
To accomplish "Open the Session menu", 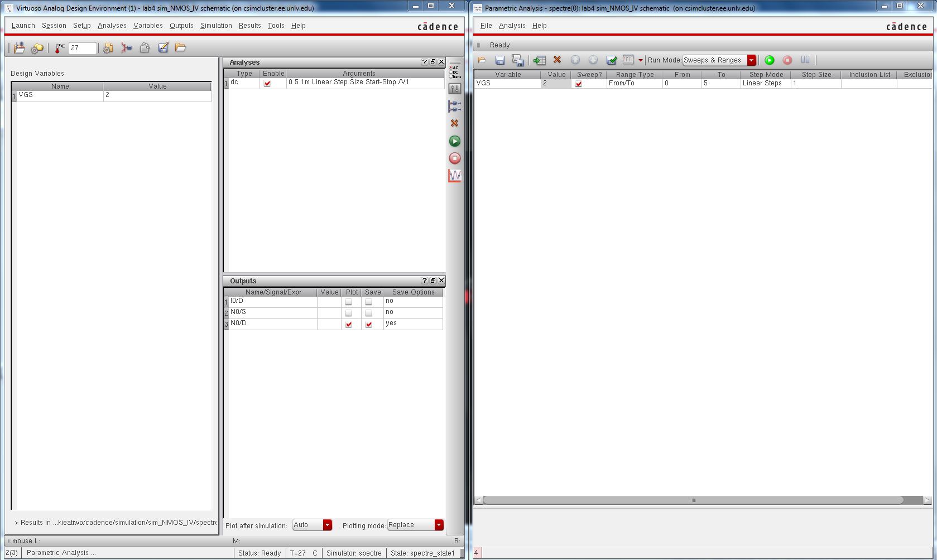I will coord(54,26).
